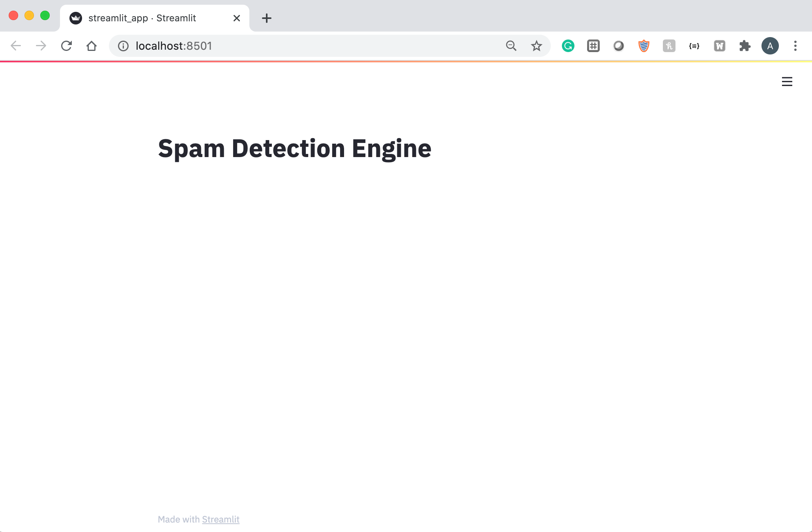View site information for localhost
Viewport: 812px width, 532px height.
pyautogui.click(x=123, y=46)
